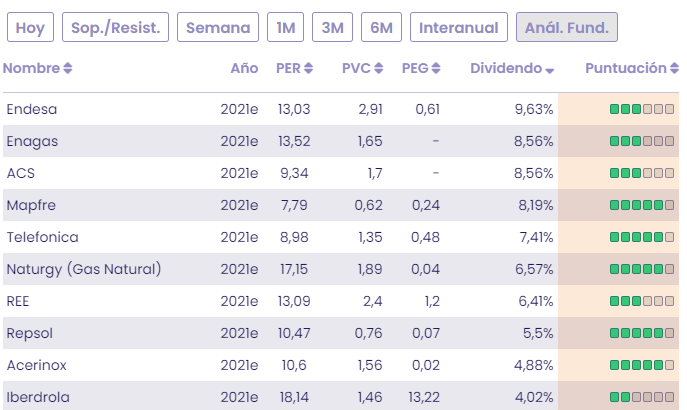Image resolution: width=687 pixels, height=410 pixels.
Task: Show the 1M period tab
Action: pyautogui.click(x=285, y=27)
